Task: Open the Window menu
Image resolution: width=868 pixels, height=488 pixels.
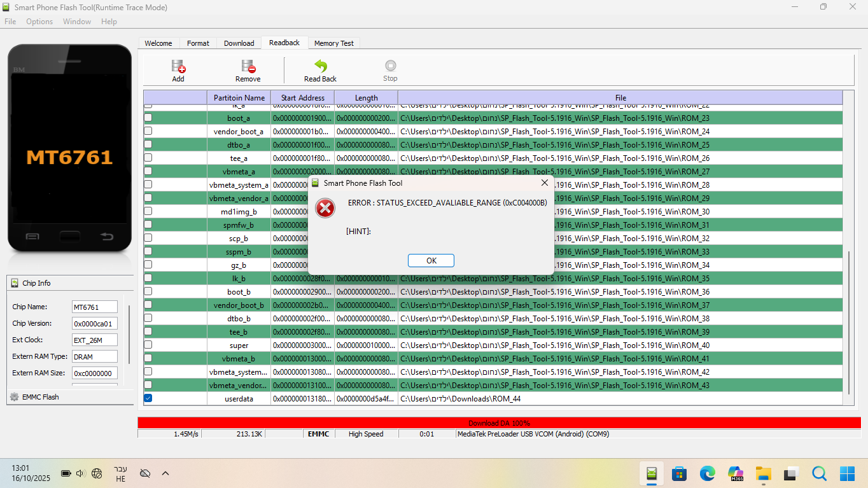Action: coord(76,22)
